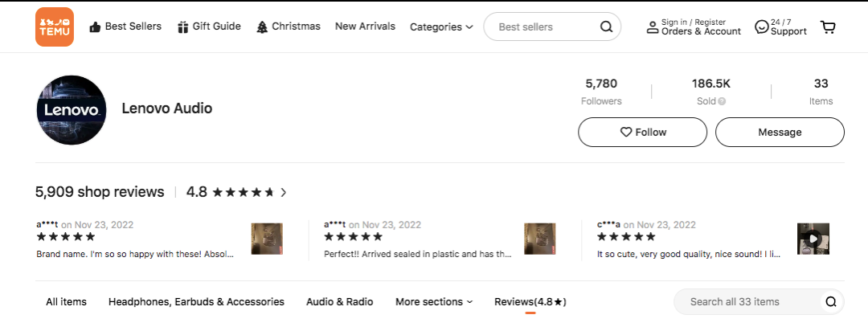Click the info icon next to Sold

pos(722,101)
